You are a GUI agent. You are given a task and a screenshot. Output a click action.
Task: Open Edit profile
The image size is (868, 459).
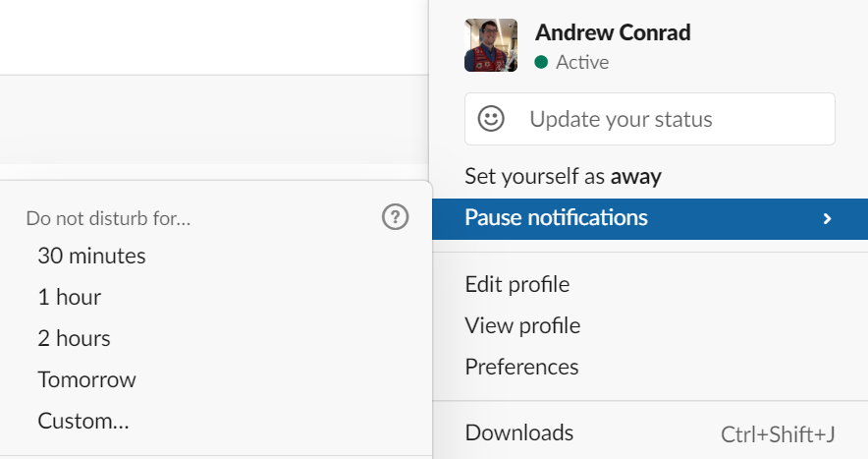(516, 285)
